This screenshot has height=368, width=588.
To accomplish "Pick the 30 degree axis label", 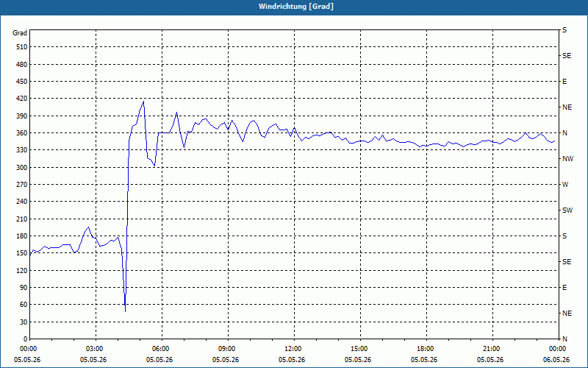I will click(x=24, y=322).
